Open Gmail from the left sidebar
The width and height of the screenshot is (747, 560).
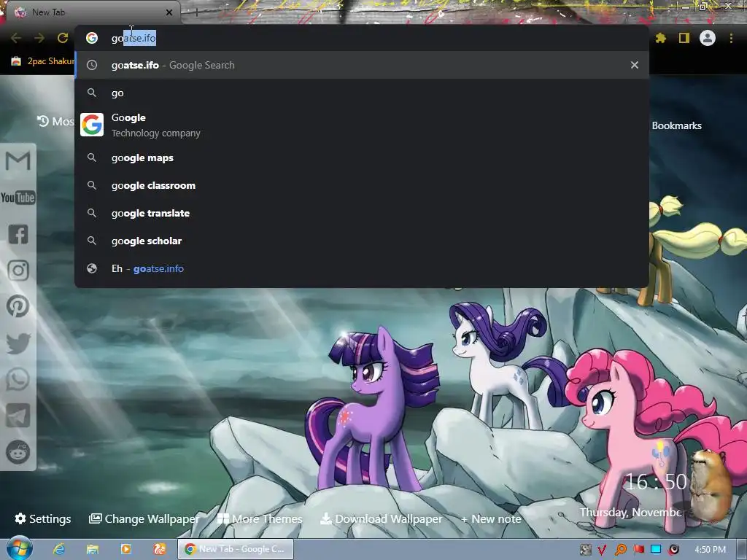pos(18,160)
